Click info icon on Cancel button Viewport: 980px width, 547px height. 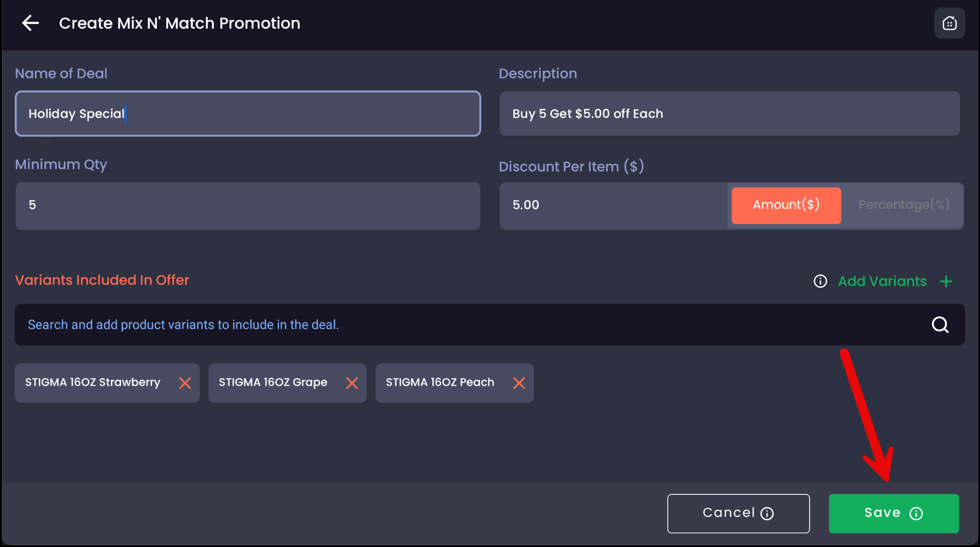coord(767,514)
